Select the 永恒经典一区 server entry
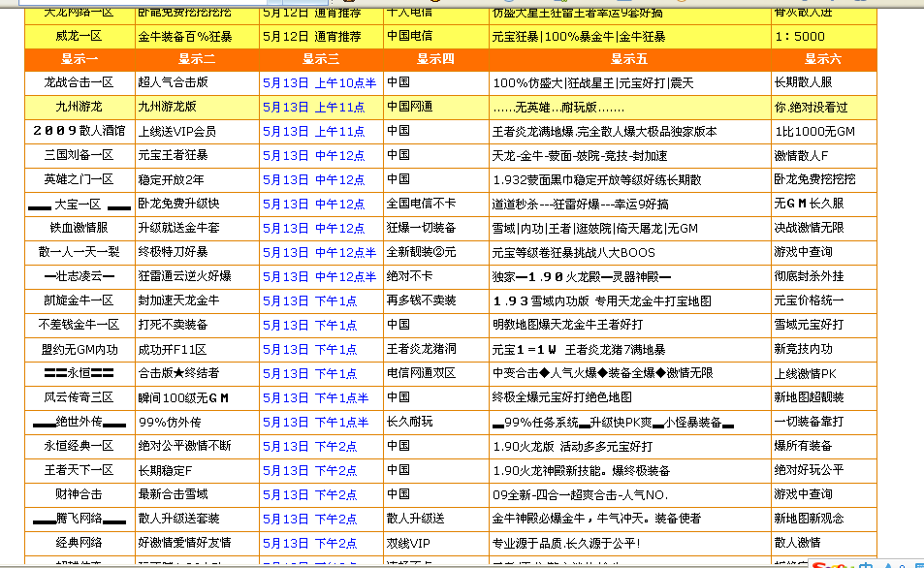This screenshot has height=568, width=924. (79, 447)
